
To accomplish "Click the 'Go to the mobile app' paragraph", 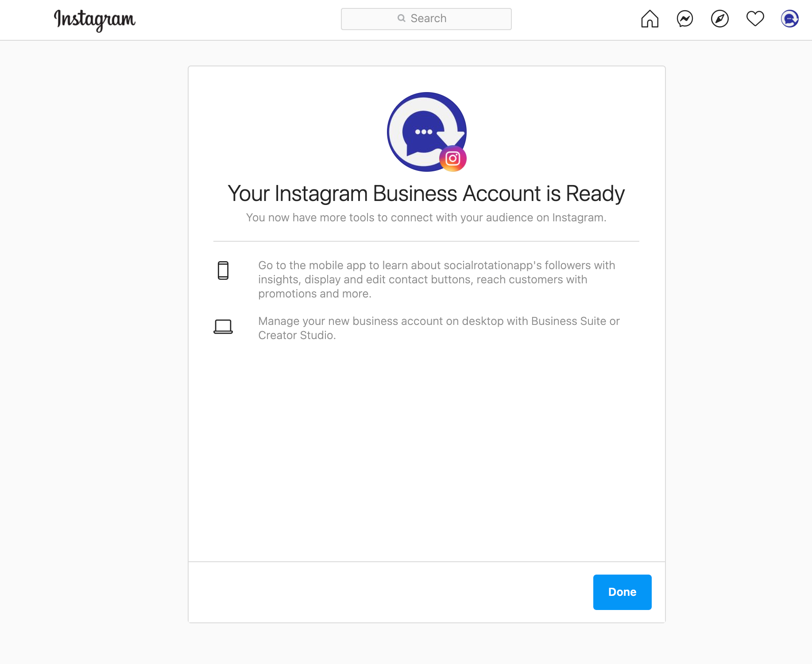I will (x=437, y=279).
